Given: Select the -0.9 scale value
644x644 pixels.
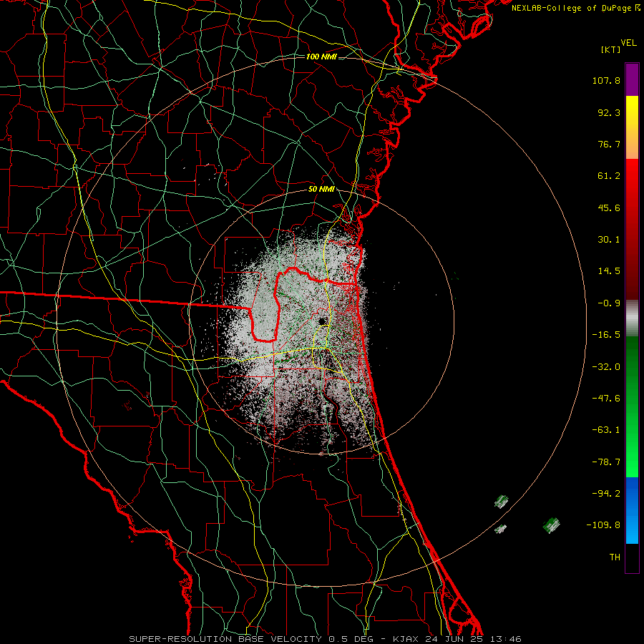Looking at the screenshot, I should [609, 303].
